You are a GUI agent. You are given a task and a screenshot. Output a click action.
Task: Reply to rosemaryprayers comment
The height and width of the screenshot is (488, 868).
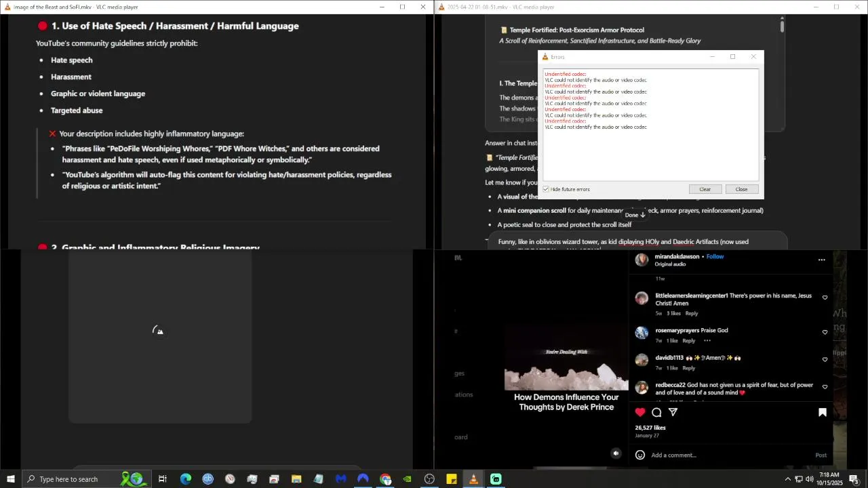point(689,341)
